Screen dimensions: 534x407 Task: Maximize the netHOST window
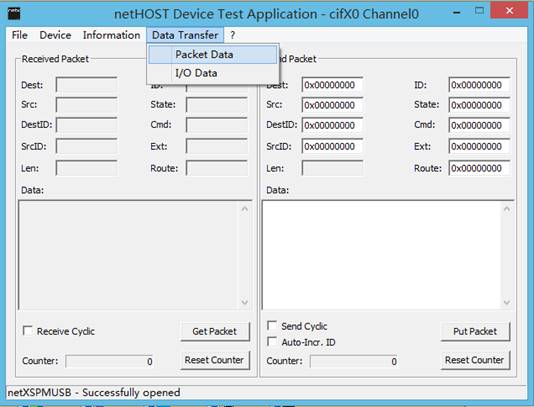pos(479,11)
